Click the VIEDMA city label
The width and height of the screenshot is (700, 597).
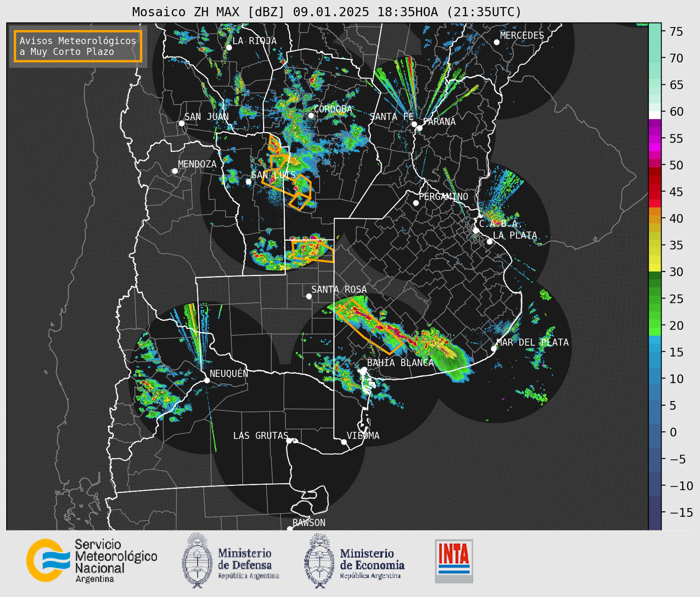click(x=363, y=436)
